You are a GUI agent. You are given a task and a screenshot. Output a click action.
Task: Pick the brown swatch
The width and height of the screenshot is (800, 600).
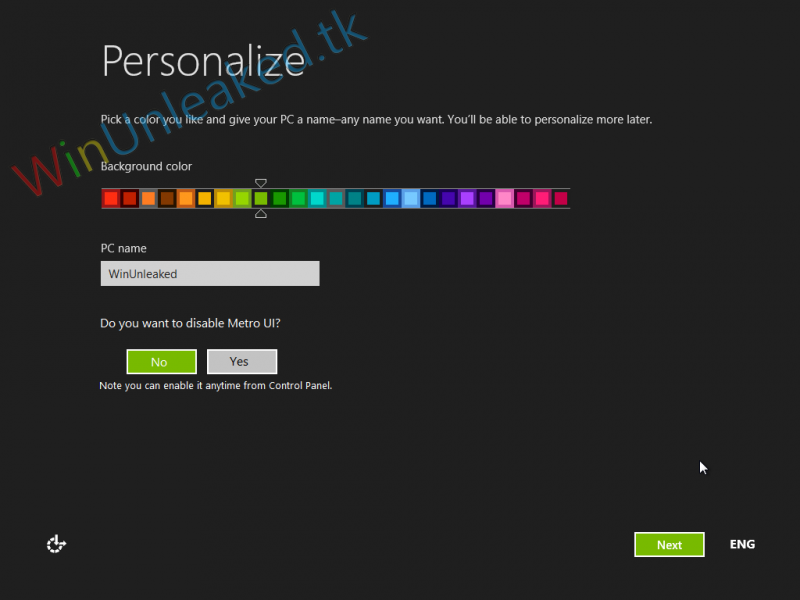coord(167,198)
